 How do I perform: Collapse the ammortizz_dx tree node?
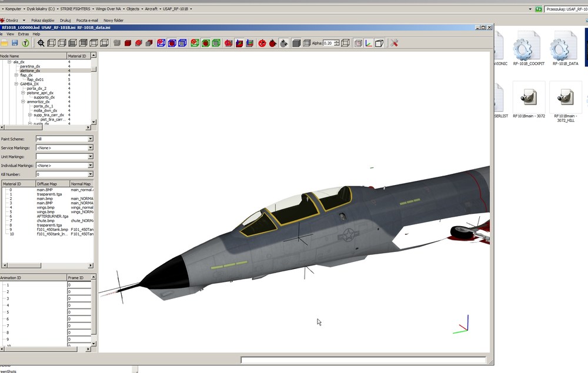23,102
